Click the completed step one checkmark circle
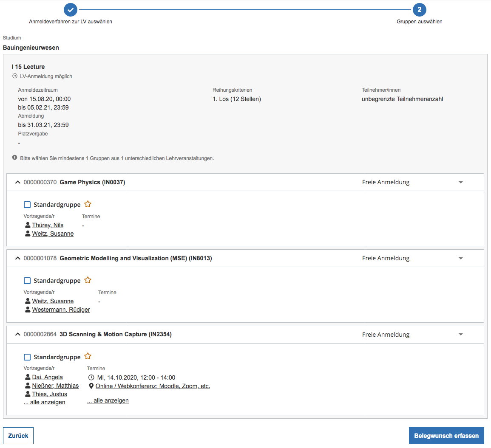This screenshot has width=491, height=448. tap(71, 10)
